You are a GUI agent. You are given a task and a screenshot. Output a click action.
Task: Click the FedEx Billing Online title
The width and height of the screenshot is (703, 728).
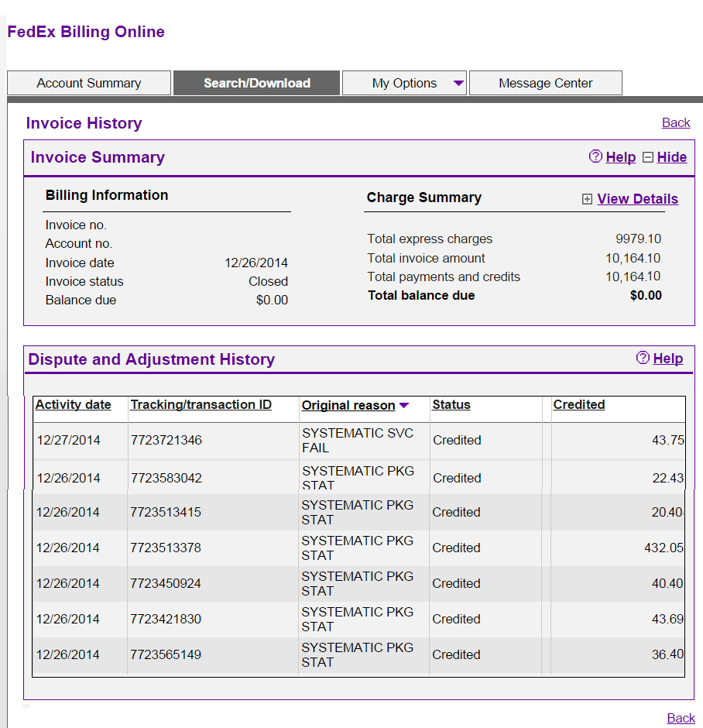click(x=86, y=32)
